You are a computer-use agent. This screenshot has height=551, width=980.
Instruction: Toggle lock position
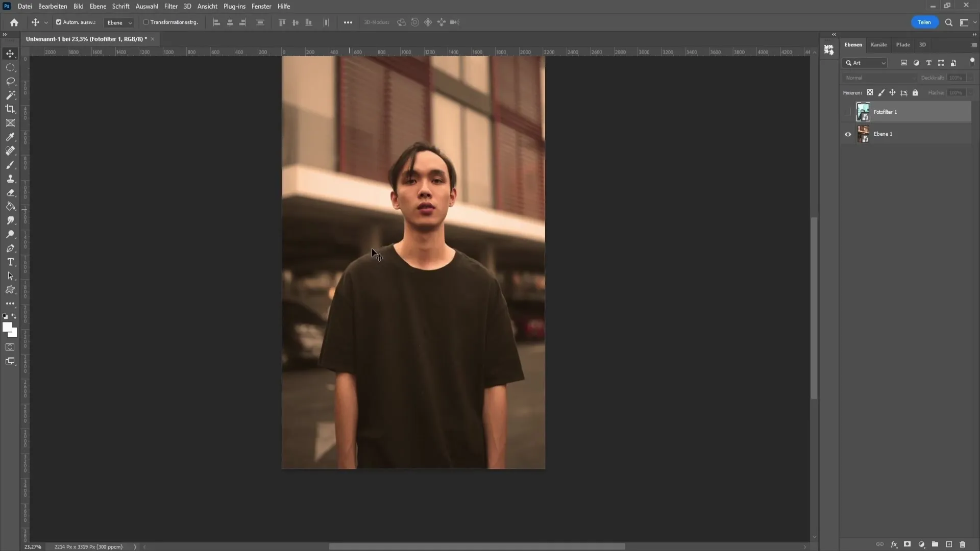892,93
